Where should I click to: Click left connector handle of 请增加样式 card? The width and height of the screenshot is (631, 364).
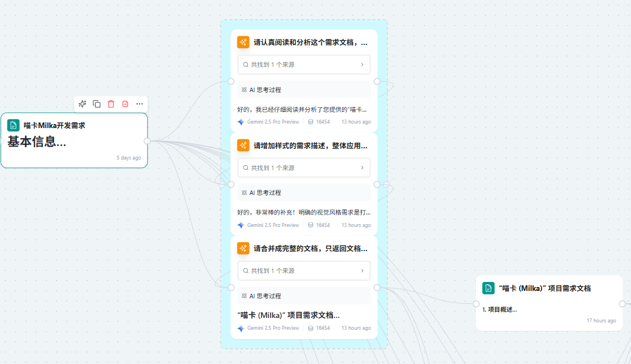point(231,184)
